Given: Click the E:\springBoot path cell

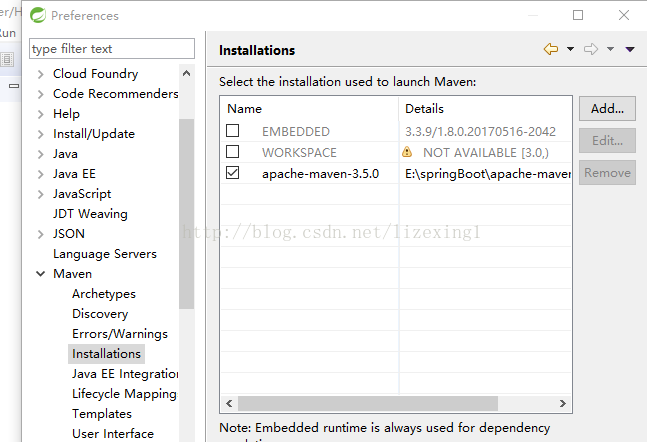Looking at the screenshot, I should 488,174.
